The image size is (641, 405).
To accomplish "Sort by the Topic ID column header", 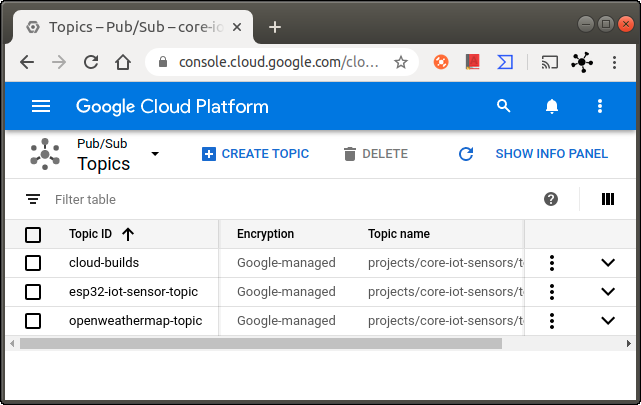I will click(91, 234).
